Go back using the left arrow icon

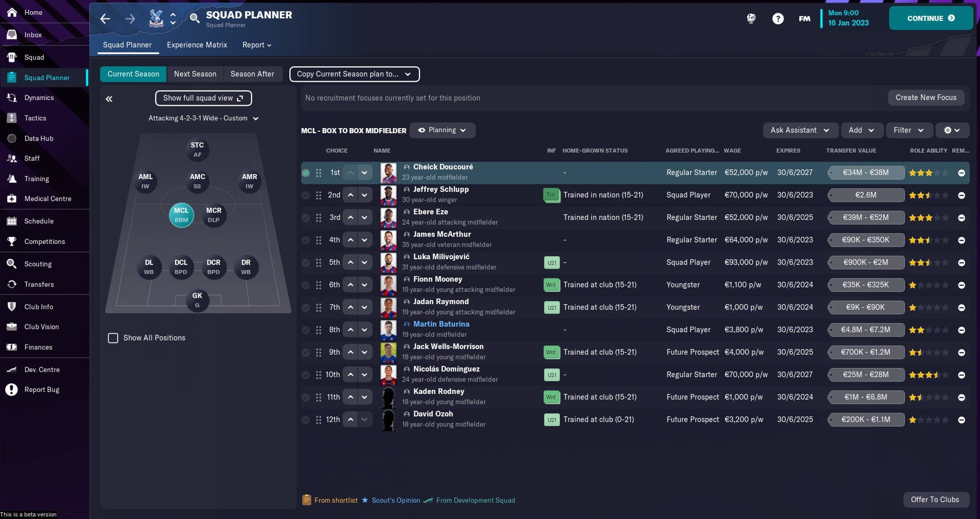click(x=105, y=19)
